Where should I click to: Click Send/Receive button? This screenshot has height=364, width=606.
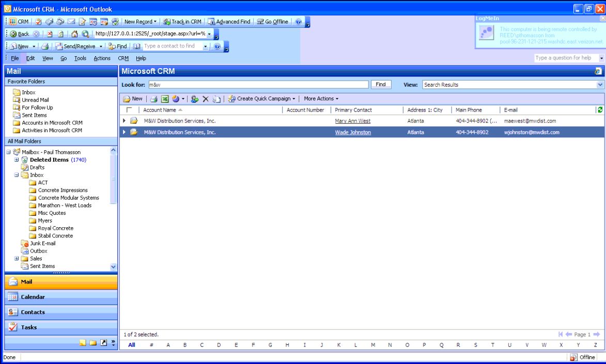pos(75,46)
